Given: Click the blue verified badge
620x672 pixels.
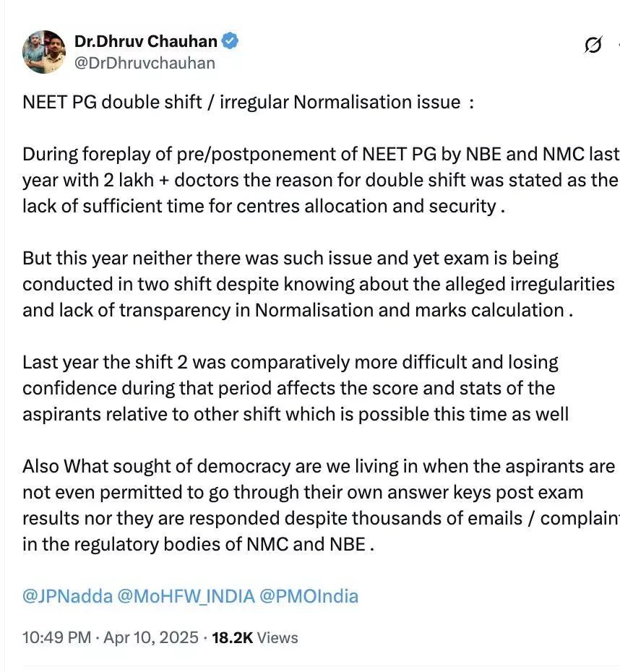Looking at the screenshot, I should coord(231,41).
